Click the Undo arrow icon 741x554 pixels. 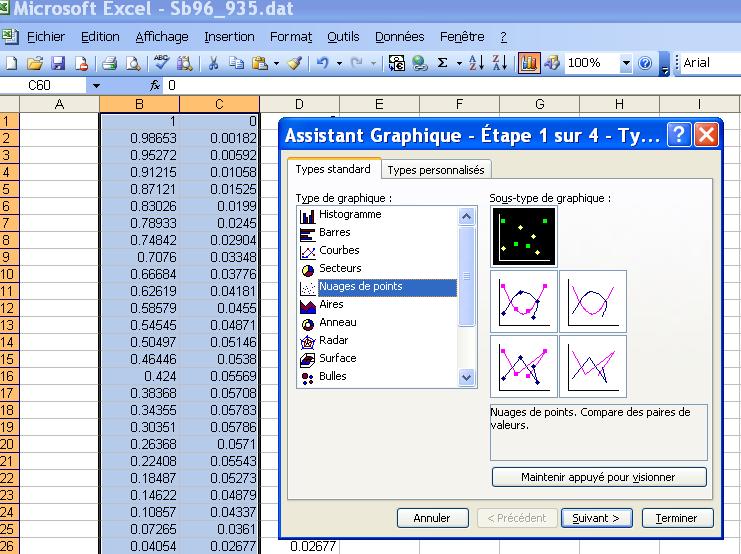click(x=322, y=63)
